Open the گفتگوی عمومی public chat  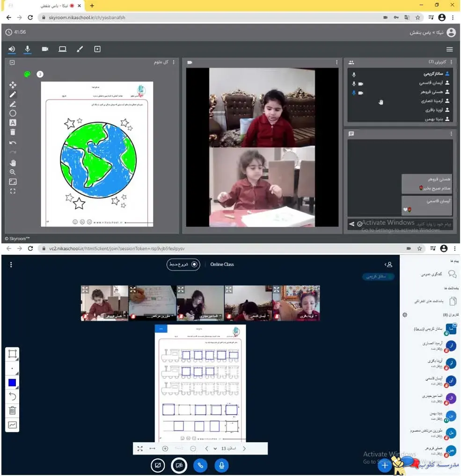(439, 274)
